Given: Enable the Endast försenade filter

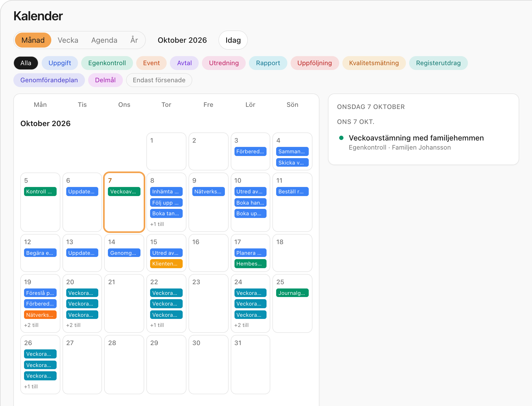Looking at the screenshot, I should pos(159,80).
